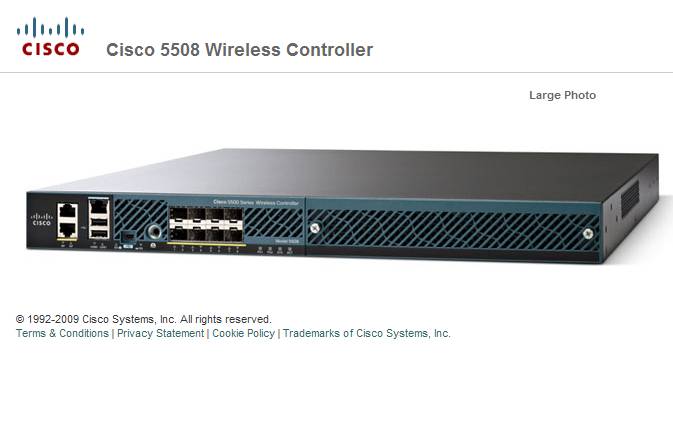This screenshot has width=673, height=429.
Task: Click the left screw on the blue grille
Action: coord(315,228)
